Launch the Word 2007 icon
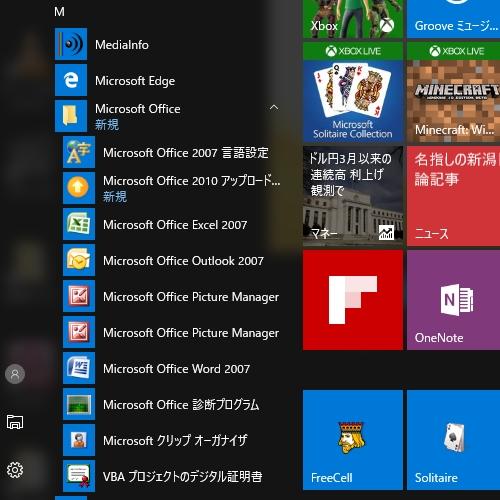500x500 pixels. coord(79,368)
